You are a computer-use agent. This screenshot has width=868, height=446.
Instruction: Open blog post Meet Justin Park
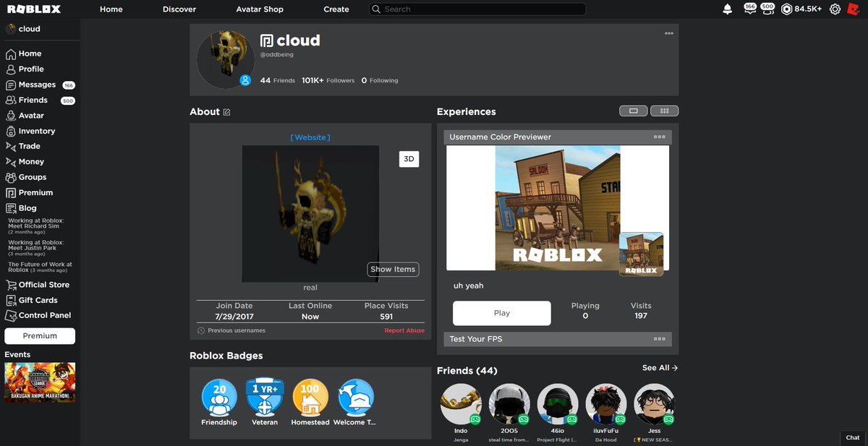click(x=36, y=248)
